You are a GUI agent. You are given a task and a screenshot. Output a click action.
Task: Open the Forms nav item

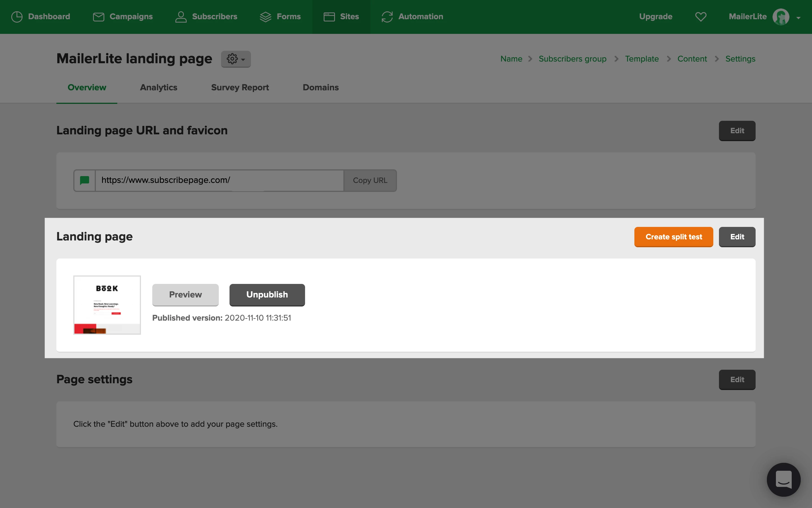(x=280, y=16)
